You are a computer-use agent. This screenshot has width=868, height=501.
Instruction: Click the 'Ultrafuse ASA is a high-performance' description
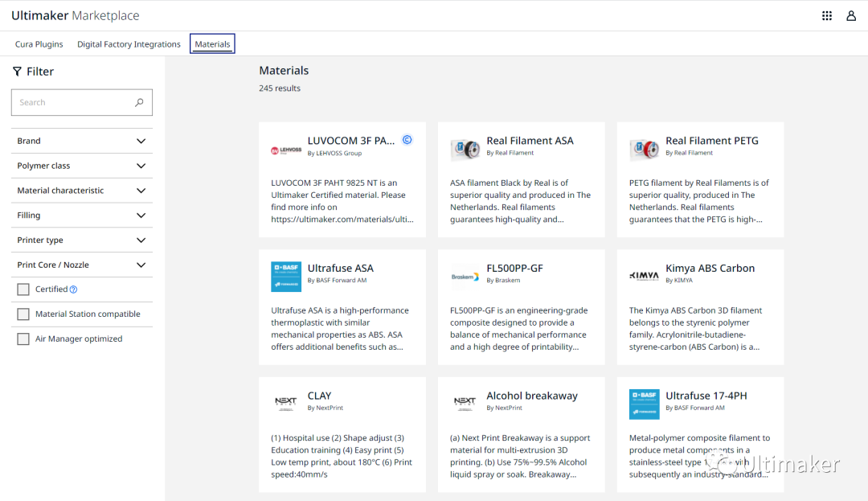click(x=340, y=329)
